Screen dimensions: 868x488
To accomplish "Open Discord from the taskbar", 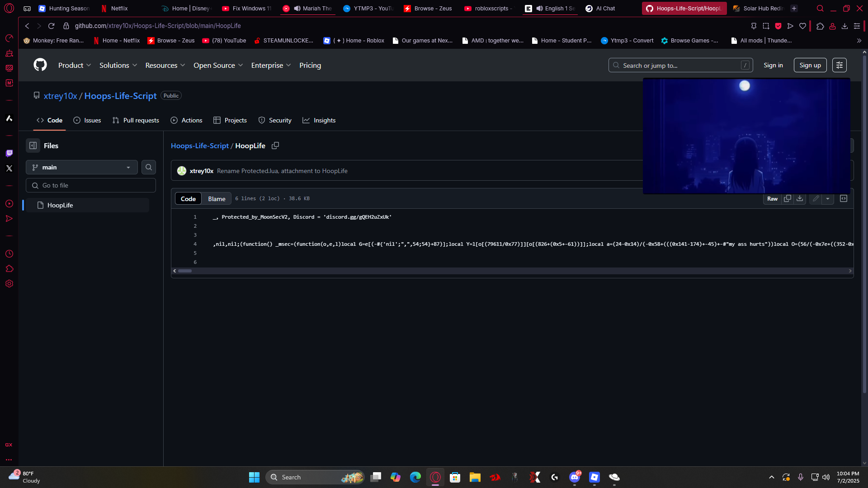I will (575, 477).
